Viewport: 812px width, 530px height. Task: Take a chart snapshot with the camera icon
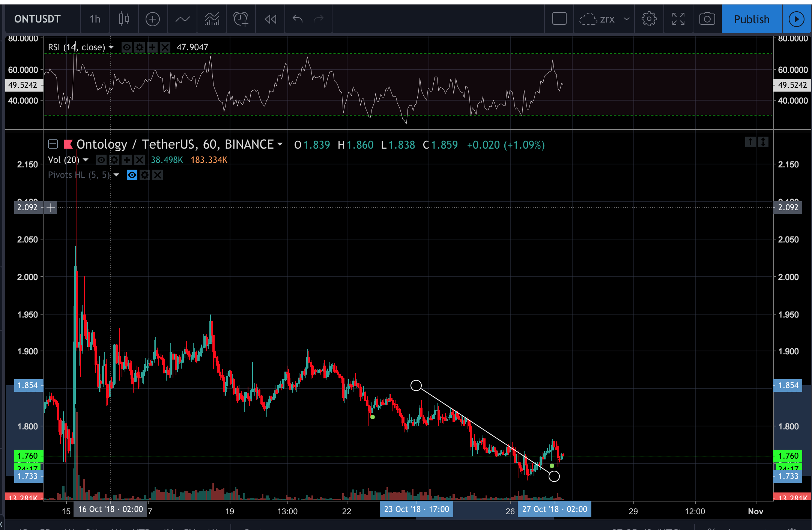pyautogui.click(x=707, y=19)
